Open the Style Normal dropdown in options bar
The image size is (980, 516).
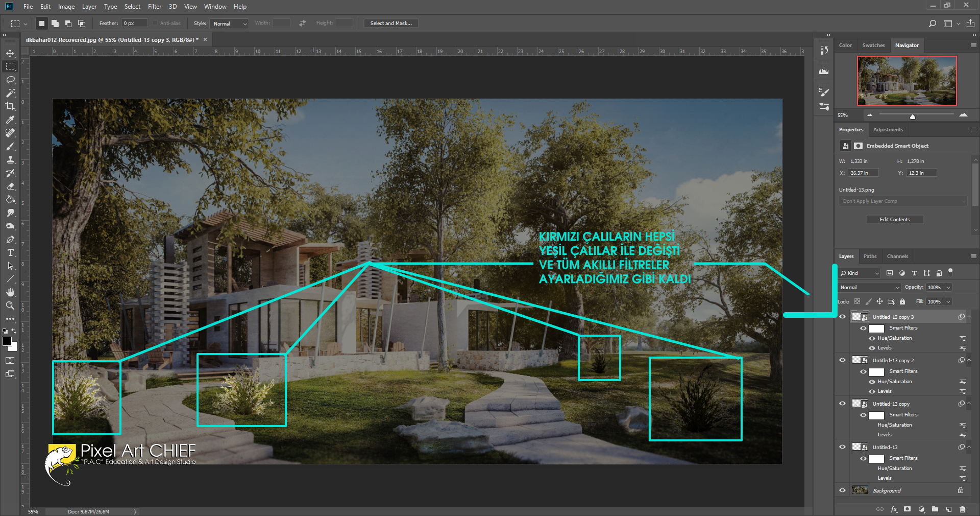(x=229, y=24)
